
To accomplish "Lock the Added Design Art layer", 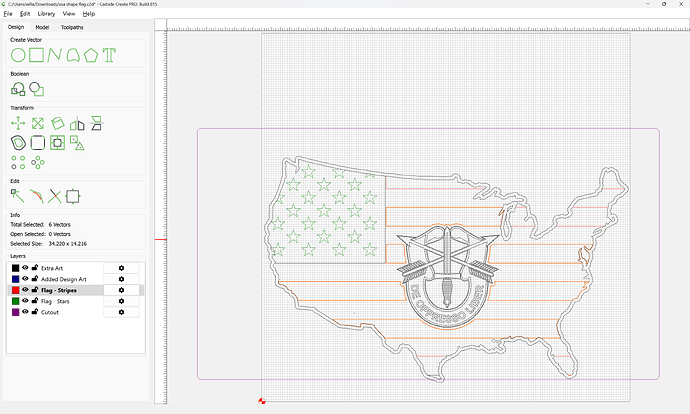I will coord(35,278).
